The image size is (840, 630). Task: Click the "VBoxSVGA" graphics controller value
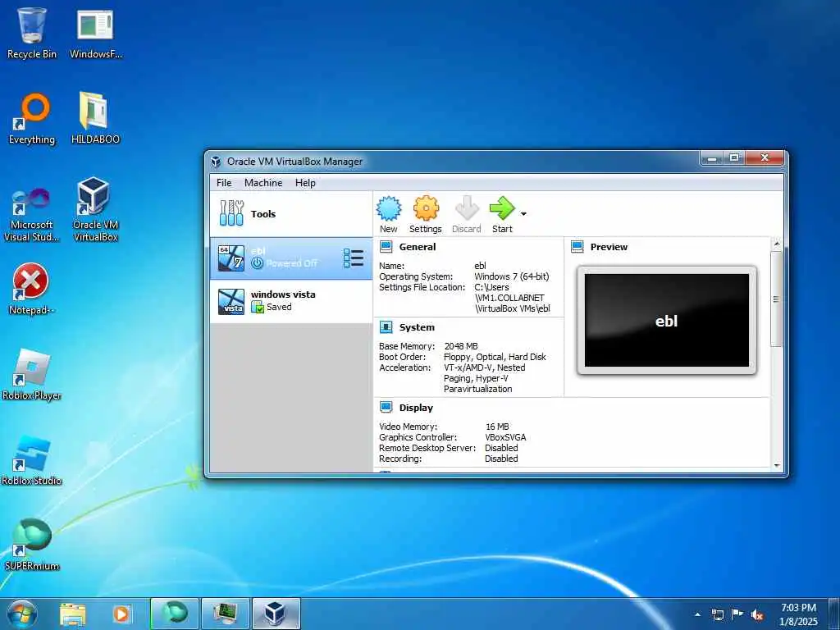pos(505,437)
